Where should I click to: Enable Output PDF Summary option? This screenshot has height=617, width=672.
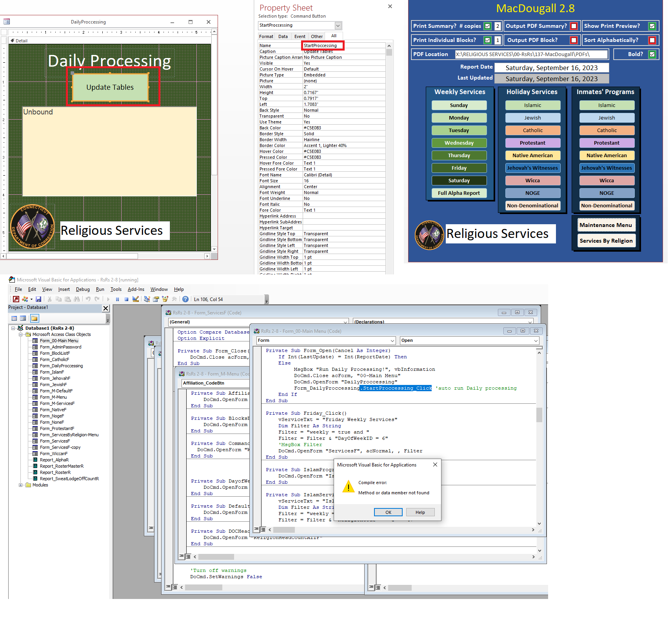574,26
